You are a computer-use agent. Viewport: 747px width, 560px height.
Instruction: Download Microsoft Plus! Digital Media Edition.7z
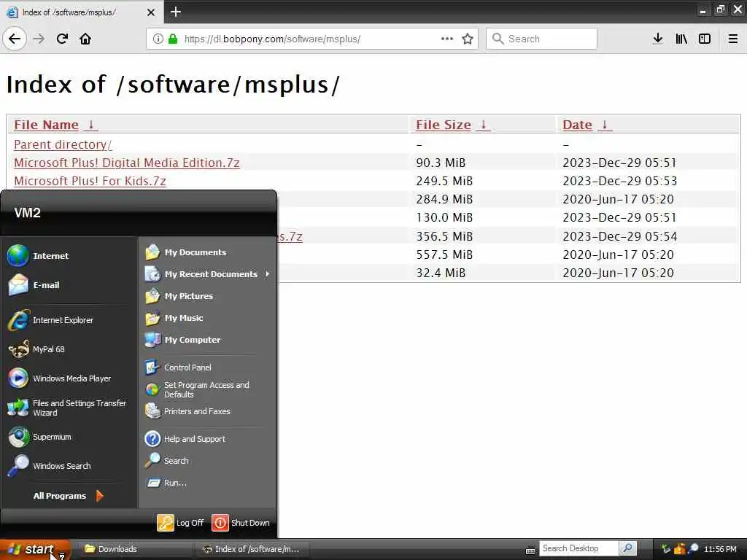[x=127, y=163]
